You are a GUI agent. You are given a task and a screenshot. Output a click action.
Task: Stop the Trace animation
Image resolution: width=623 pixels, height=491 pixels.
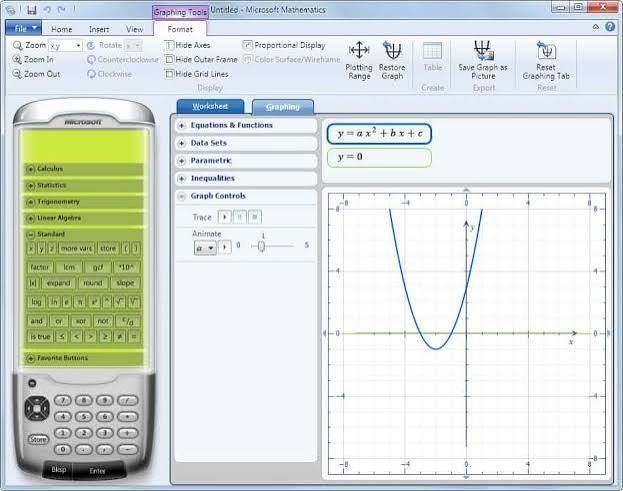tap(255, 217)
